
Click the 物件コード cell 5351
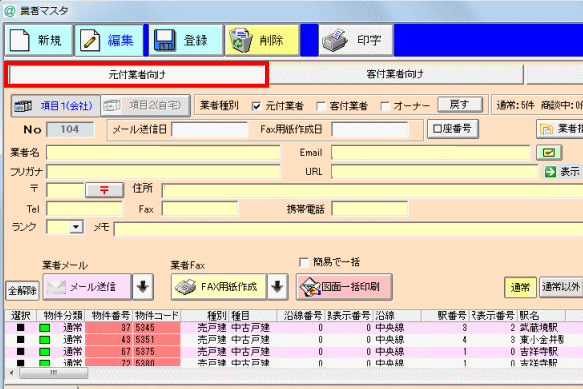(x=157, y=340)
